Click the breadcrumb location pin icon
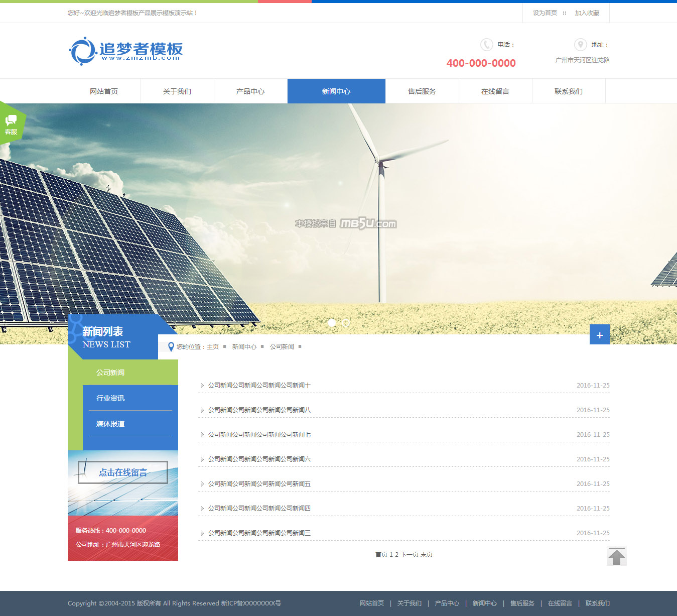 (171, 346)
